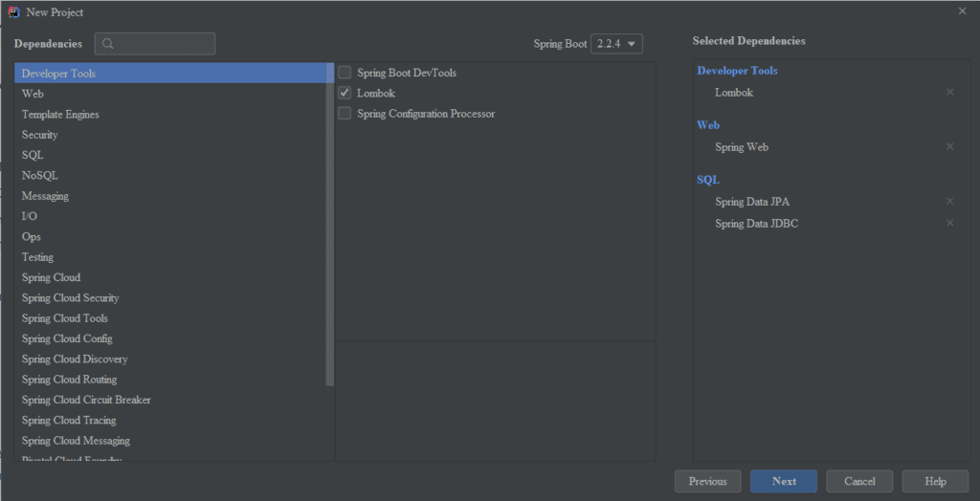
Task: Close the New Project dialog
Action: click(962, 11)
